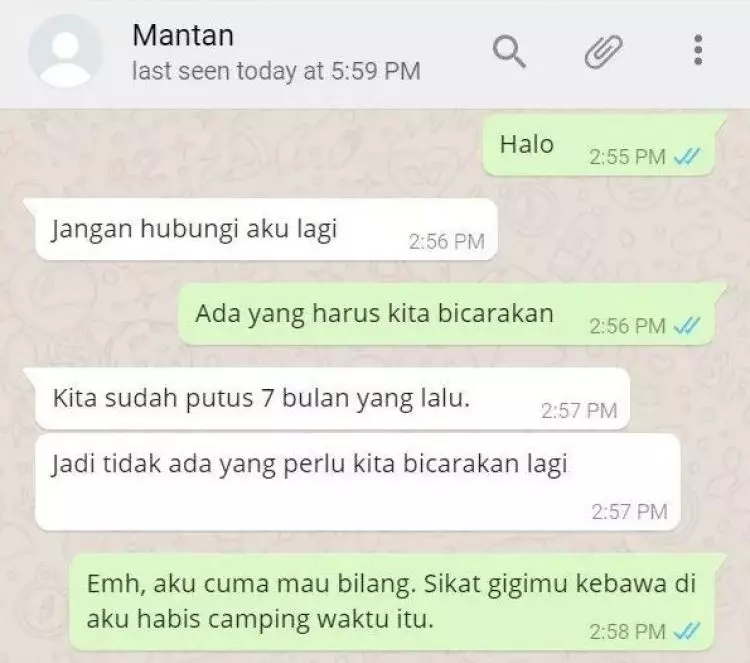Image resolution: width=750 pixels, height=663 pixels.
Task: Open the three-dot more options menu
Action: tap(698, 50)
